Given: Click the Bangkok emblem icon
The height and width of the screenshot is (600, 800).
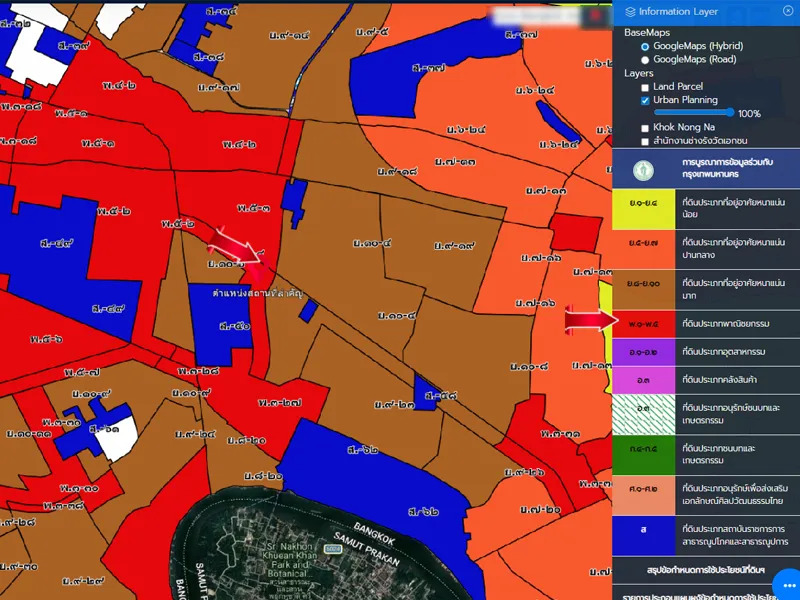Looking at the screenshot, I should point(642,168).
